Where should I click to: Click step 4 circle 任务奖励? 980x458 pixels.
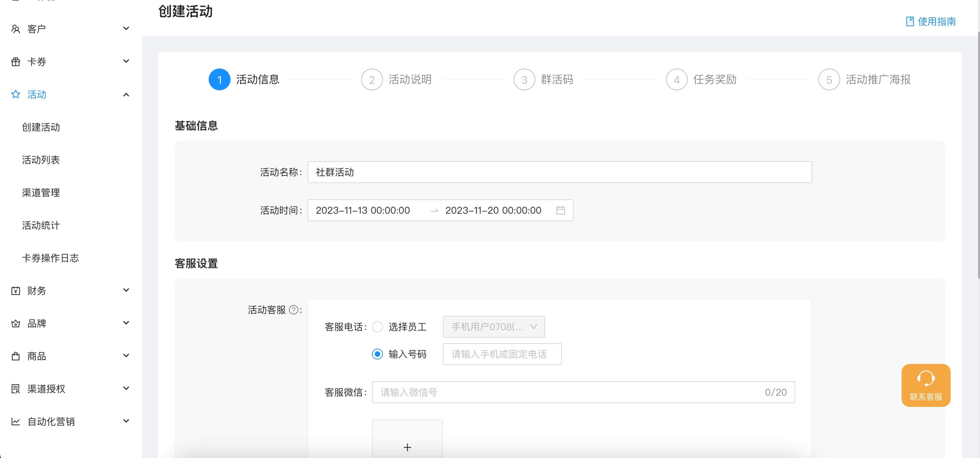point(677,79)
